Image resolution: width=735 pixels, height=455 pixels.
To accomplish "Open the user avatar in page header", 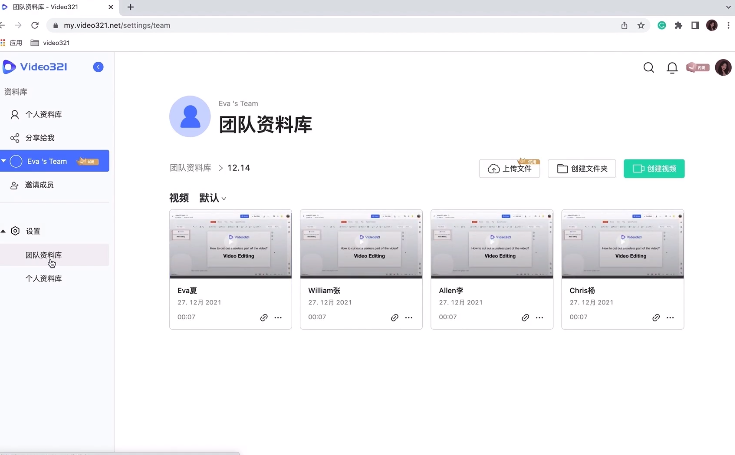I will [723, 67].
